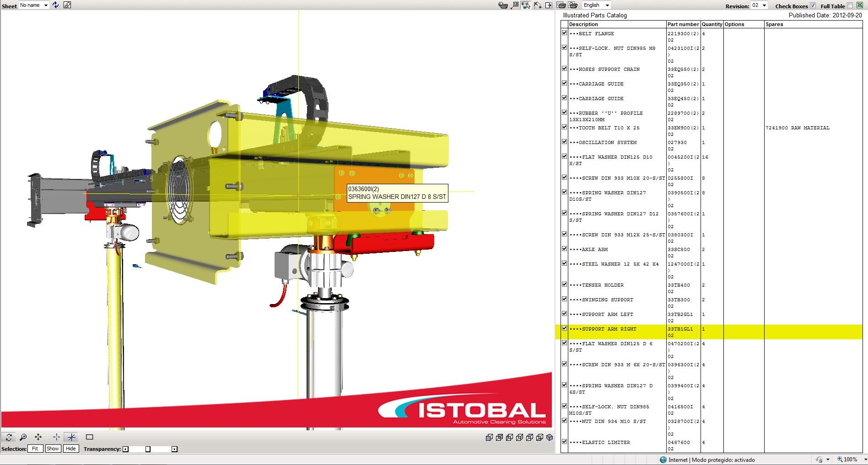This screenshot has width=868, height=465.
Task: Click the refresh sheet icon beside Sheet dropdown
Action: [x=55, y=5]
